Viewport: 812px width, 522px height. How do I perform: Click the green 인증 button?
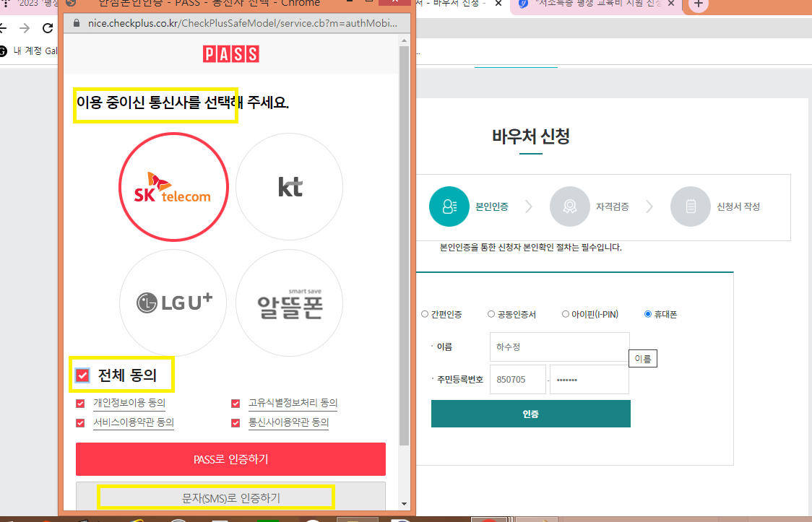pos(531,414)
